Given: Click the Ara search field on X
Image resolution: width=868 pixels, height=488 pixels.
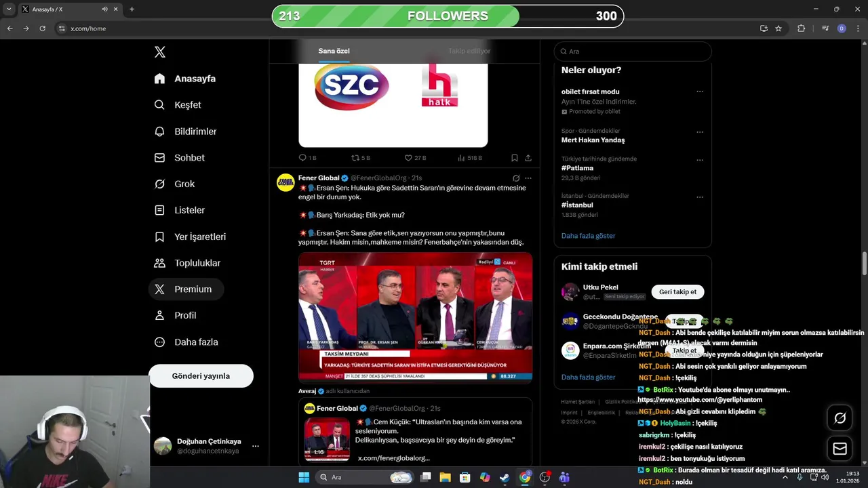Looking at the screenshot, I should 633,52.
